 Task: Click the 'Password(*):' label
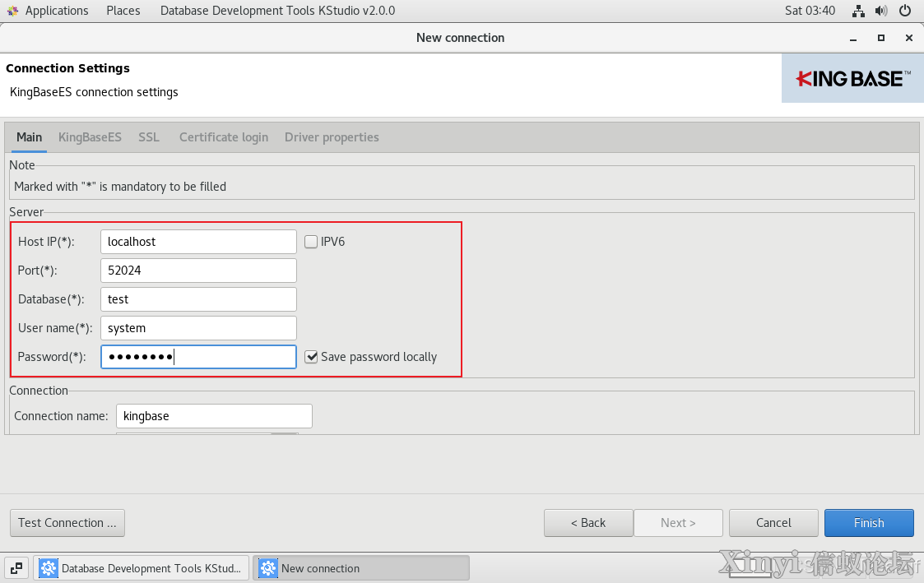(x=52, y=357)
